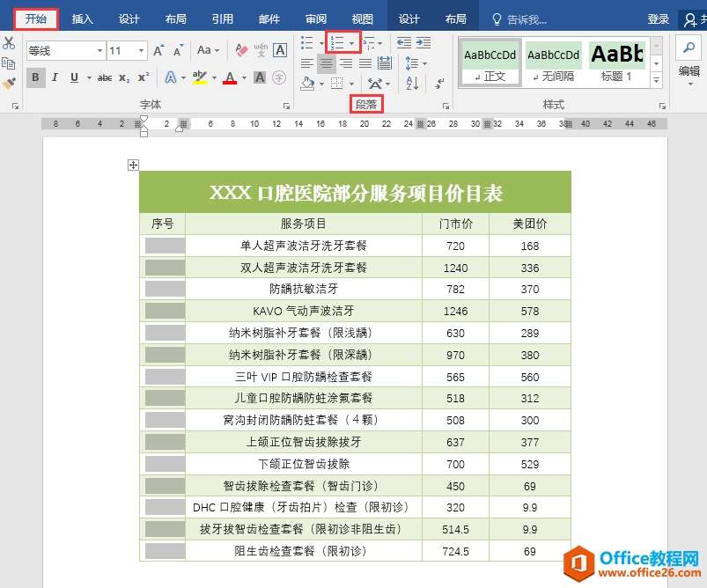The width and height of the screenshot is (707, 588).
Task: Switch to the 引用 References tab
Action: [x=222, y=19]
